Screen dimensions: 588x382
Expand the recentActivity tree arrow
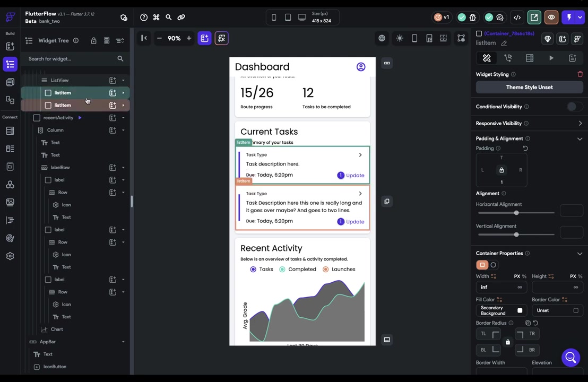point(123,118)
